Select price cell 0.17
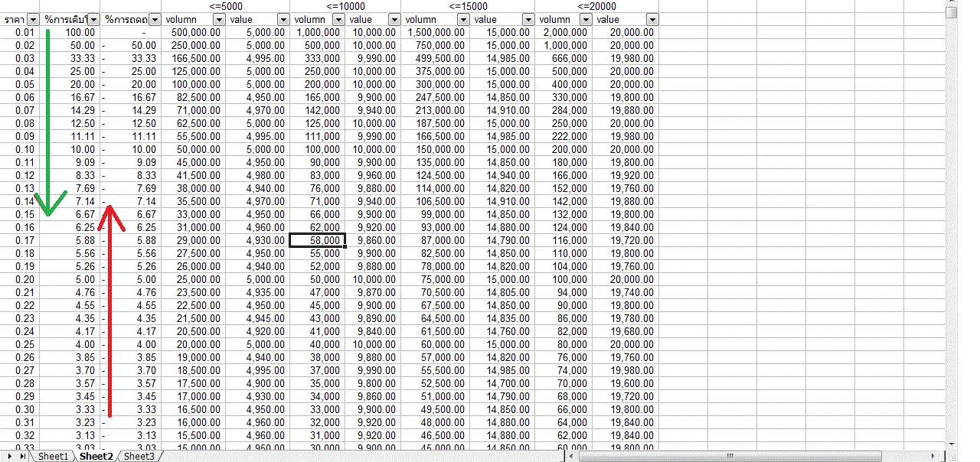 pyautogui.click(x=21, y=240)
